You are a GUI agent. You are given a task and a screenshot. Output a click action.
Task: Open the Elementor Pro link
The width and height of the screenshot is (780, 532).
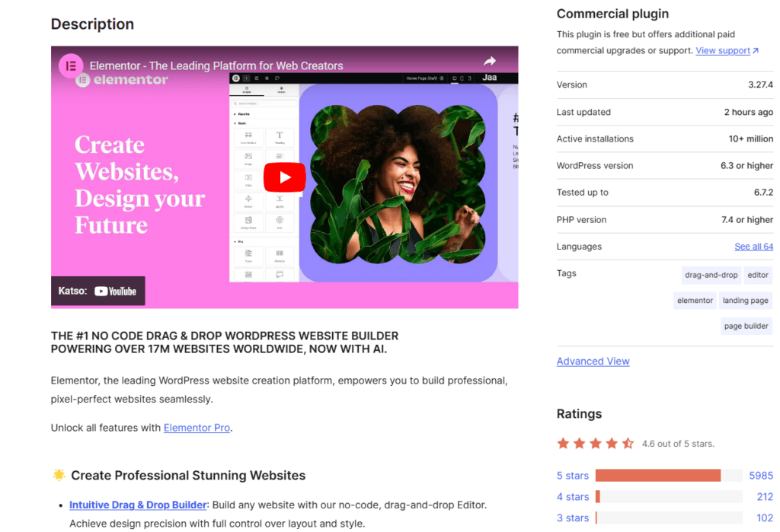tap(197, 428)
